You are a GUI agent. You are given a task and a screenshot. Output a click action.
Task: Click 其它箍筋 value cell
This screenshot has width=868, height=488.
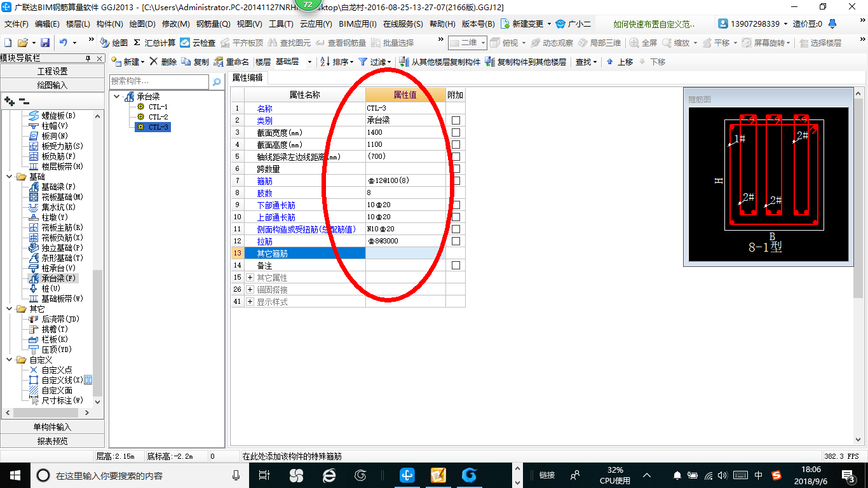(405, 254)
